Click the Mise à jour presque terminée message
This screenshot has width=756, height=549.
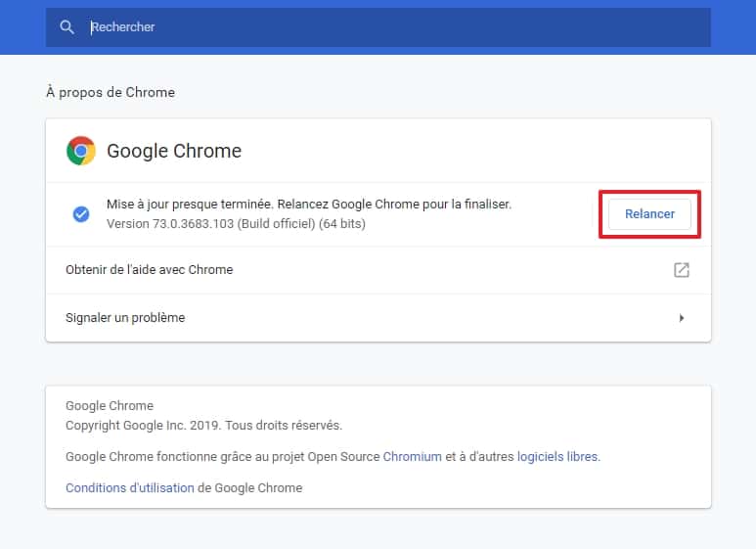(309, 205)
